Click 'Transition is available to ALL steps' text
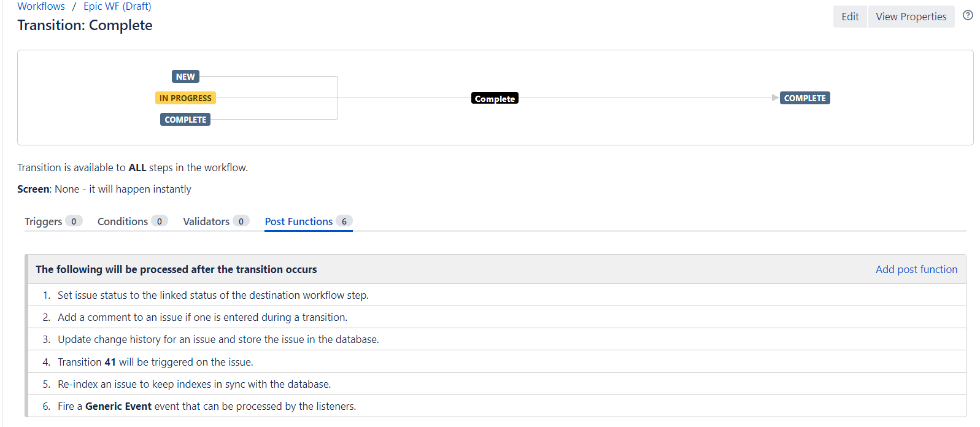This screenshot has width=980, height=427. tap(133, 167)
